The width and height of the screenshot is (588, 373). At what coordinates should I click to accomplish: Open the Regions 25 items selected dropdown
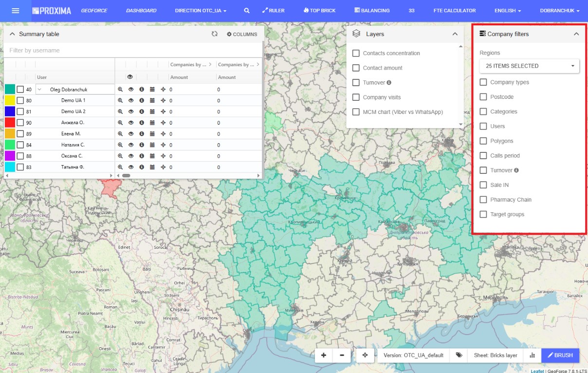tap(529, 66)
